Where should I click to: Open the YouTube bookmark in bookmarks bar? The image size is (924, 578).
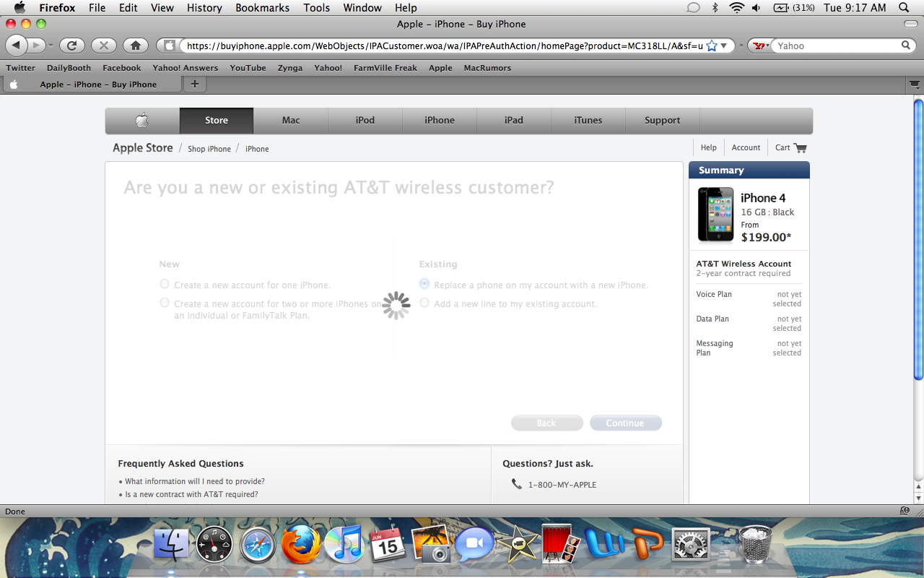[x=248, y=68]
